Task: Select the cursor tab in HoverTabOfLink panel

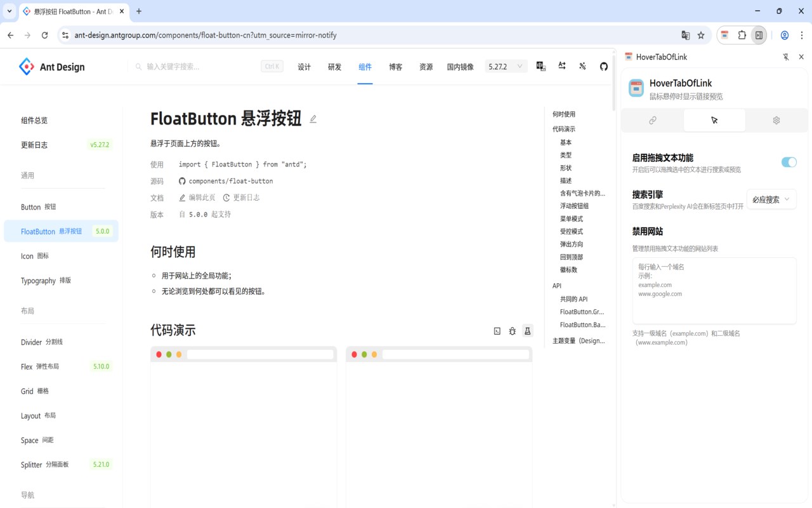Action: 714,120
